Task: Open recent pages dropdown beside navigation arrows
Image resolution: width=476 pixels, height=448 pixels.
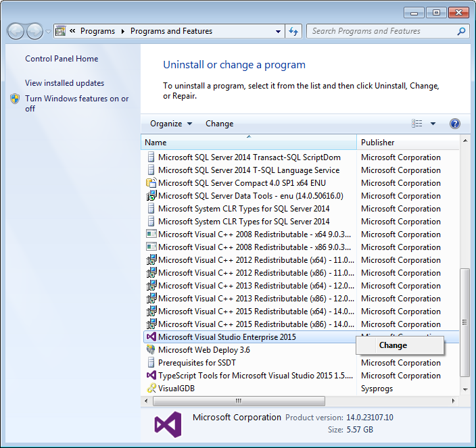Action: coord(48,32)
